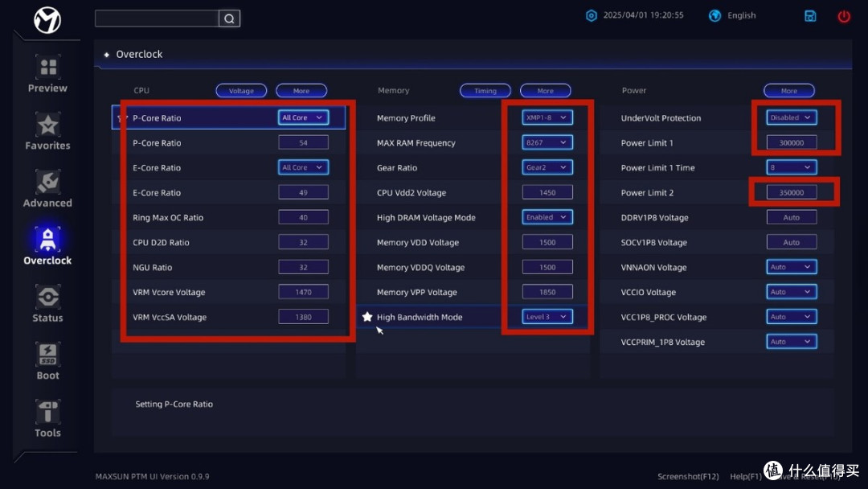This screenshot has height=489, width=868.
Task: Open Gear Ratio Gear2 dropdown
Action: click(547, 167)
